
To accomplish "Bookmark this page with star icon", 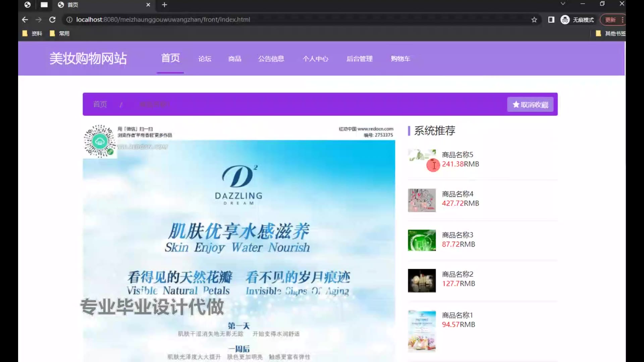I will [534, 20].
